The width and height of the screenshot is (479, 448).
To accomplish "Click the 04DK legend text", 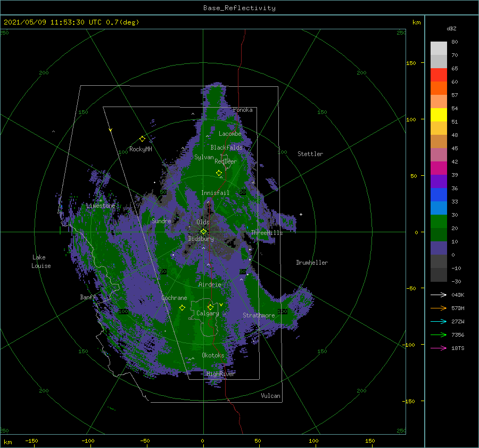I will tap(458, 295).
